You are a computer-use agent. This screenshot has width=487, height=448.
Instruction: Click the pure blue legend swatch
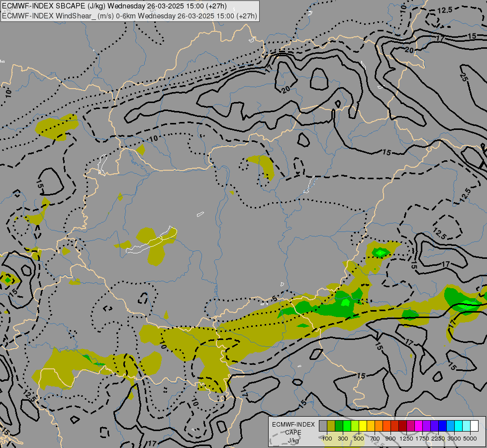(443, 426)
